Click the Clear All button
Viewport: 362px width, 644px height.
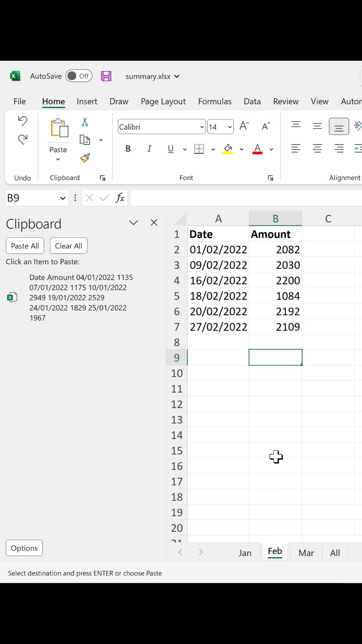tap(68, 246)
